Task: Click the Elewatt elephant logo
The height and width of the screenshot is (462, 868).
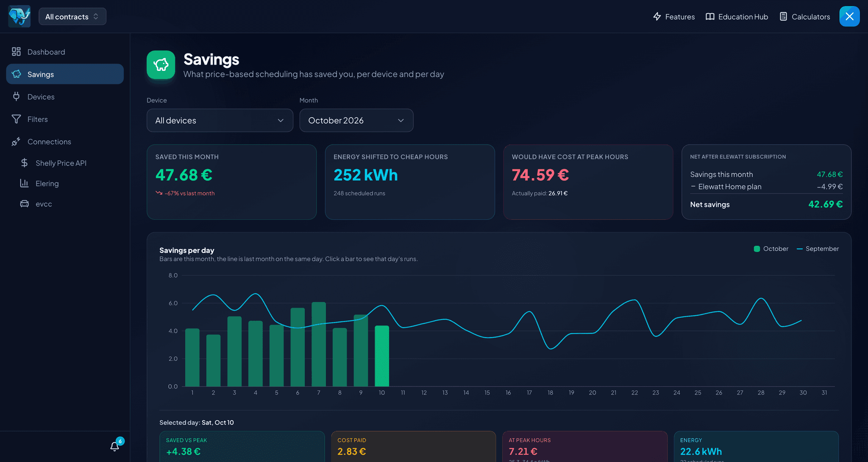Action: click(19, 16)
